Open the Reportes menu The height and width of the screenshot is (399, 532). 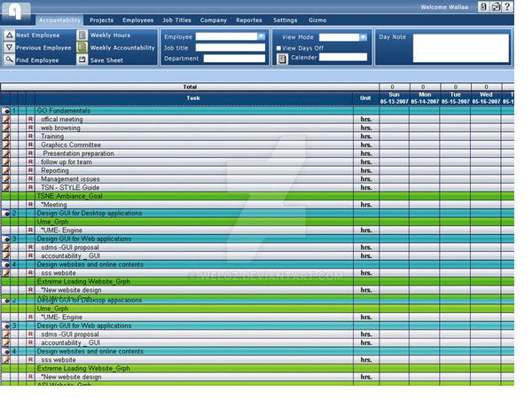tap(248, 20)
